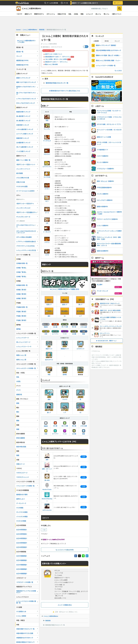
Task: Expand イベントステージの攻略一覧 sidebar row
Action: pos(27,486)
